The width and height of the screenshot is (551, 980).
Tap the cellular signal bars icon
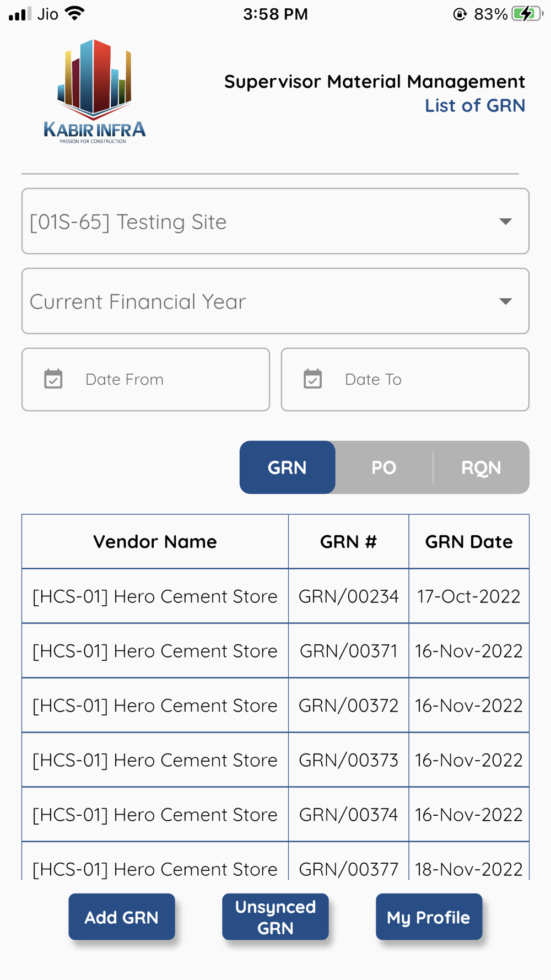[20, 14]
